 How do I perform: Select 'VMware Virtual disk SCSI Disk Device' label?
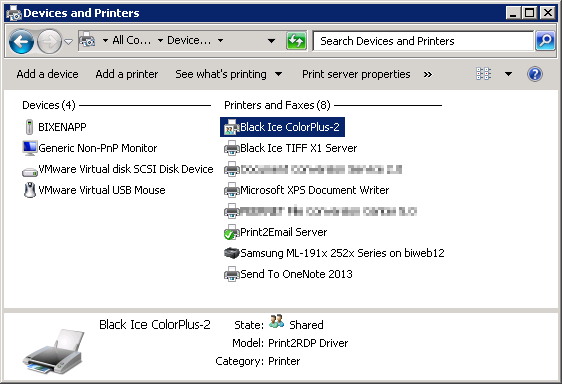(x=126, y=169)
